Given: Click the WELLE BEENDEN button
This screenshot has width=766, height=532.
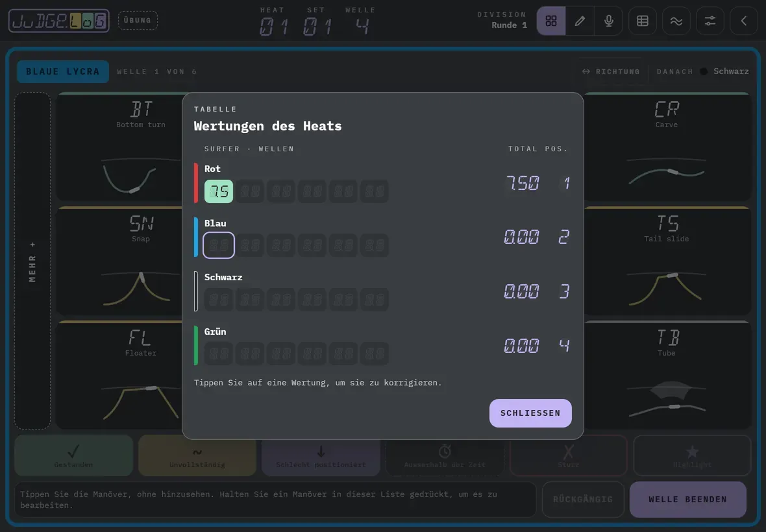Looking at the screenshot, I should [688, 500].
